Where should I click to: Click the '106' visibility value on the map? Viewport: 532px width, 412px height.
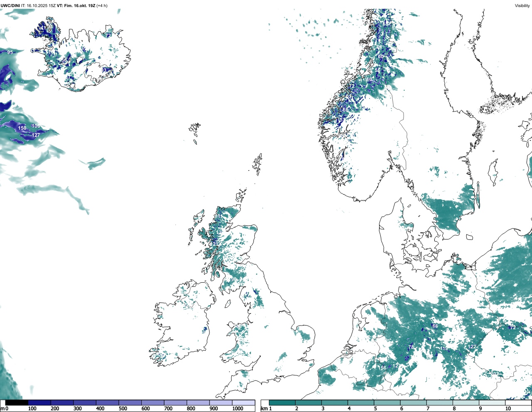[x=36, y=126]
